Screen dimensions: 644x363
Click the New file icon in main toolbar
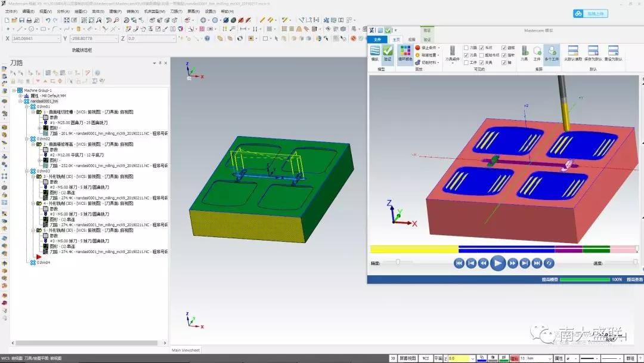(7, 20)
